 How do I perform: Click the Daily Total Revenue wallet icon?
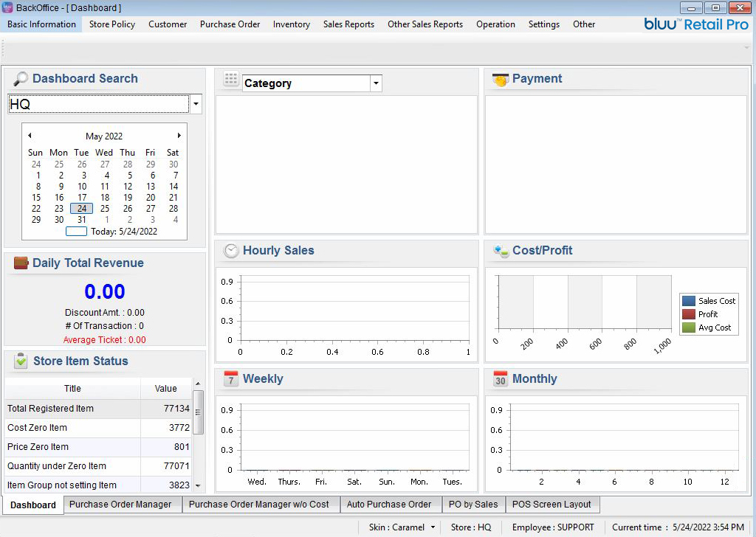click(x=21, y=263)
